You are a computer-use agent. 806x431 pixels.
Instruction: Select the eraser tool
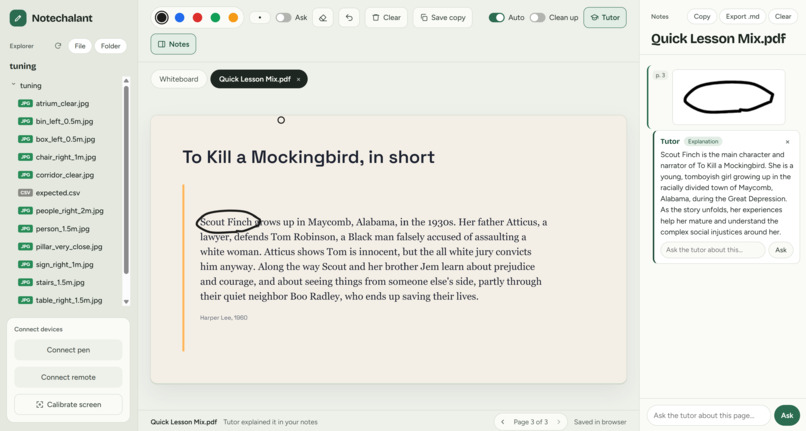point(323,17)
